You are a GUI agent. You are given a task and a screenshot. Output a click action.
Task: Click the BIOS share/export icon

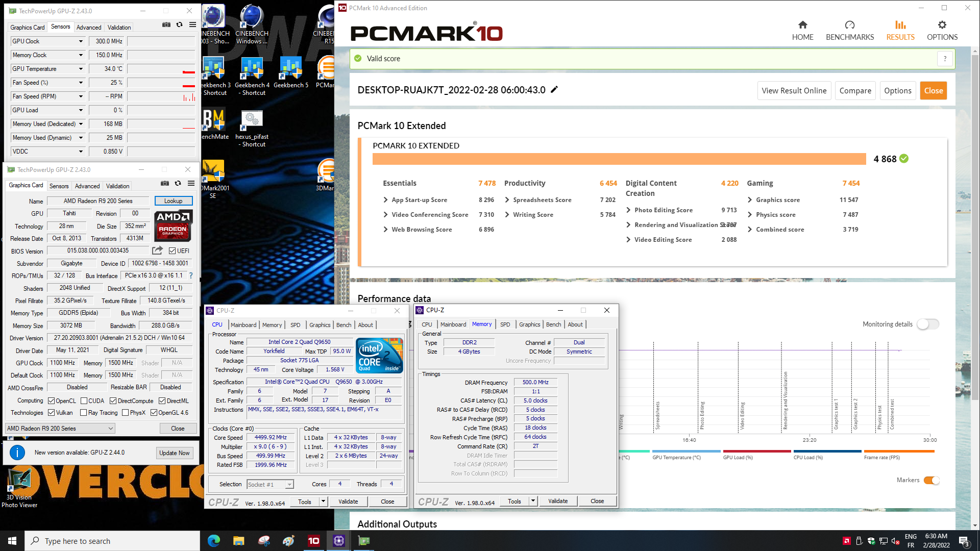point(157,251)
